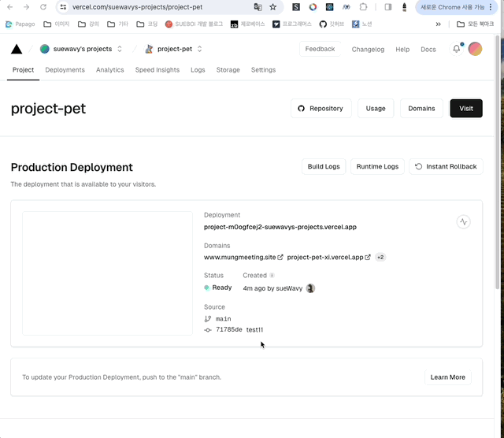Screen dimensions: 504x438
Task: Expand the +2 additional domains badge
Action: tap(380, 258)
